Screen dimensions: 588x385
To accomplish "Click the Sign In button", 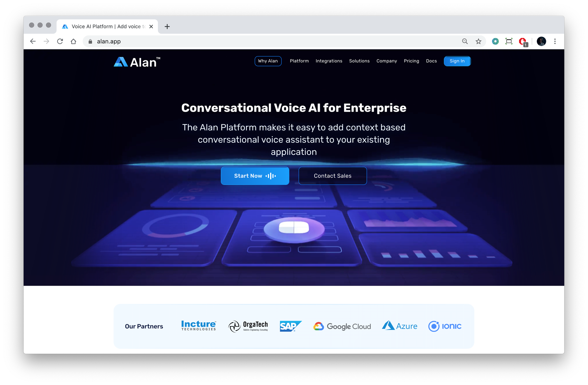I will point(457,61).
